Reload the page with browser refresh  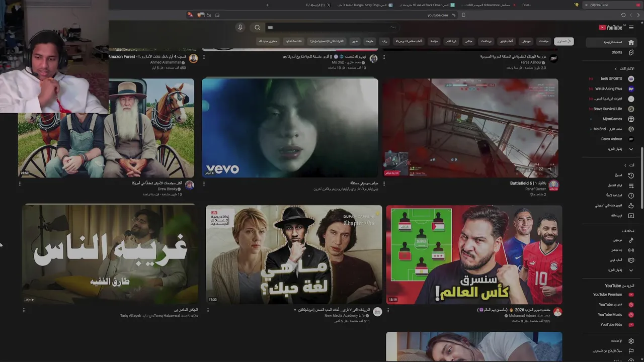click(623, 15)
